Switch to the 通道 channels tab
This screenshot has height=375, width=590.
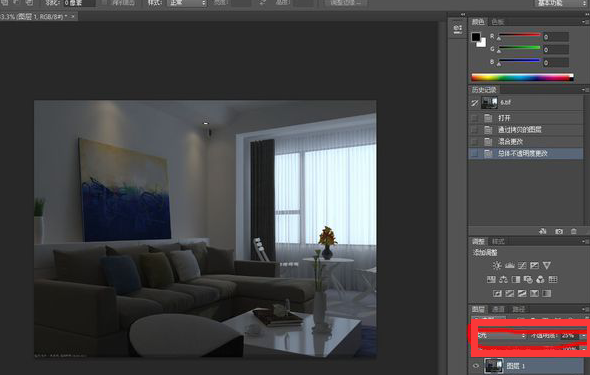[498, 309]
